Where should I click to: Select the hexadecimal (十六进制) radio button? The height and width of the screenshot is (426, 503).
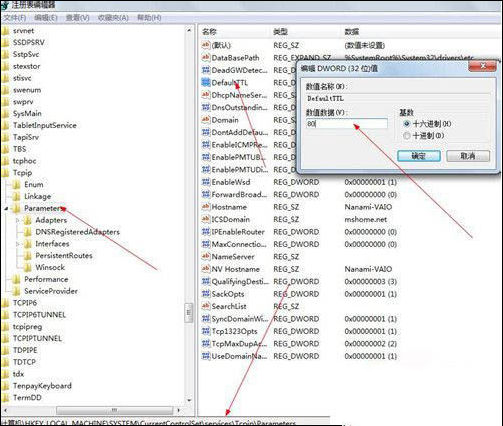(x=406, y=124)
